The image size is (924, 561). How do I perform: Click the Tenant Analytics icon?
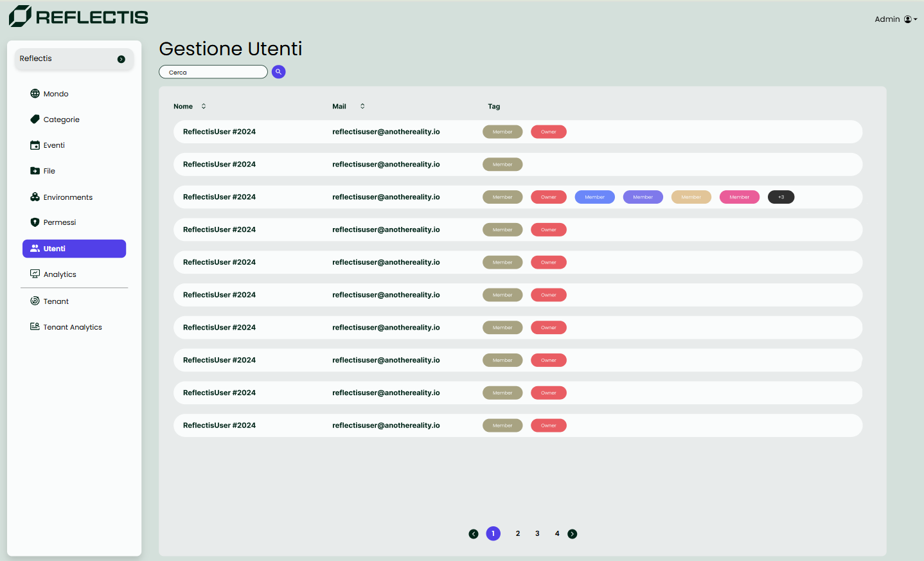tap(35, 327)
